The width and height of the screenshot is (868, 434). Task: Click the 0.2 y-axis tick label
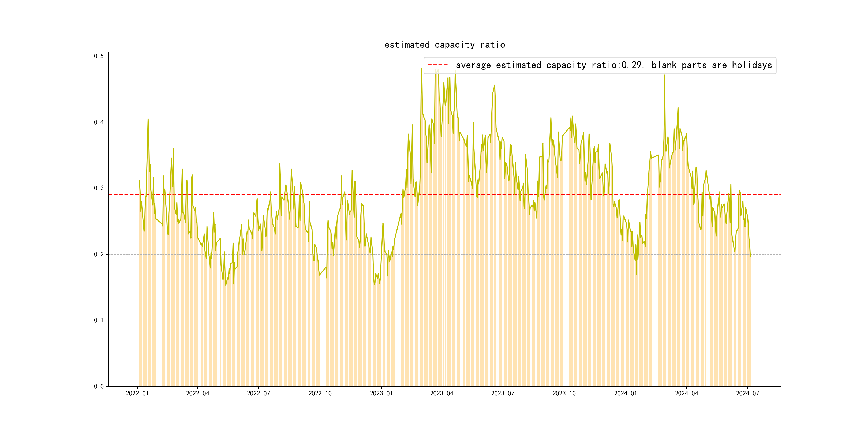point(99,254)
